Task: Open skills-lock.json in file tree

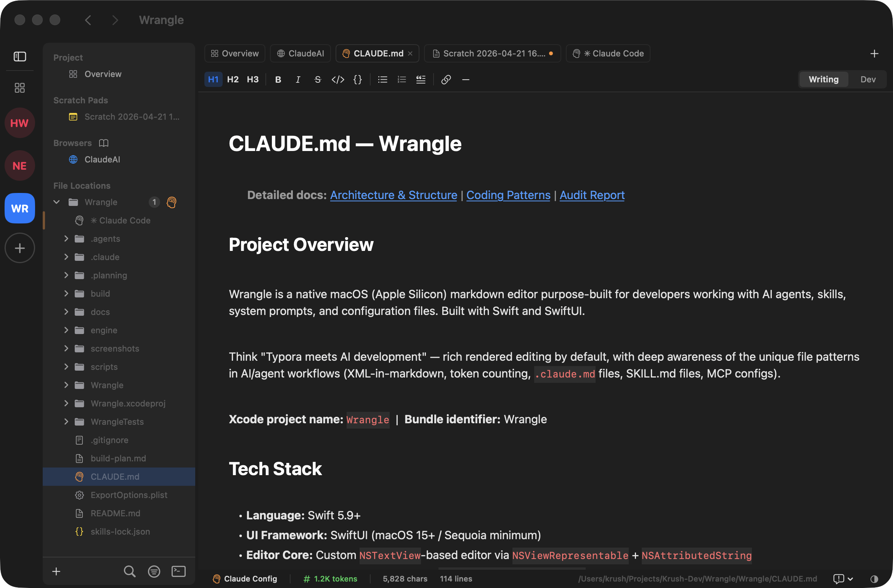Action: coord(119,532)
